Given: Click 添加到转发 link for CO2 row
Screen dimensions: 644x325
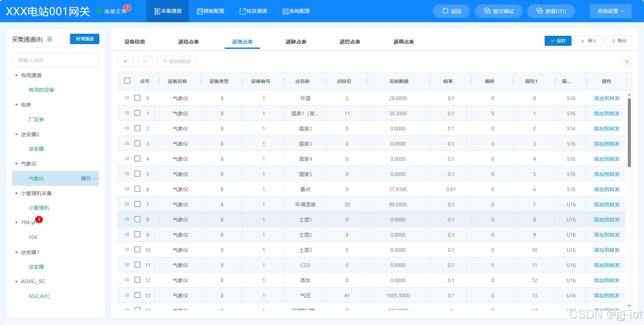Looking at the screenshot, I should (x=607, y=265).
